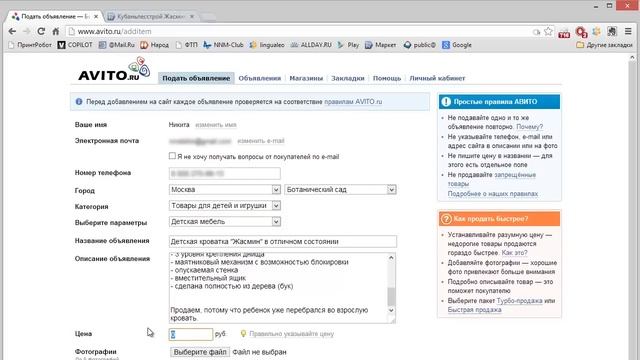Open the Chrome menu hamburger icon
640x360 pixels.
pyautogui.click(x=628, y=31)
